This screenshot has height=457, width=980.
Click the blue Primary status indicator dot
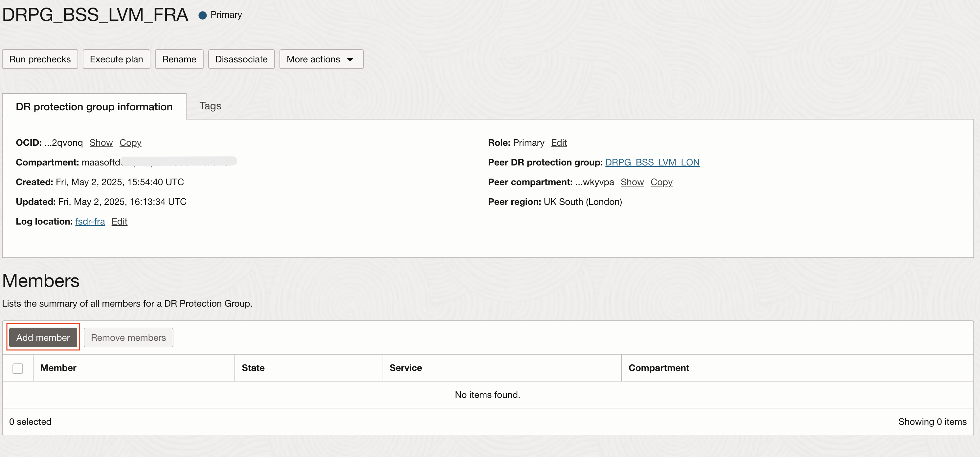(202, 15)
